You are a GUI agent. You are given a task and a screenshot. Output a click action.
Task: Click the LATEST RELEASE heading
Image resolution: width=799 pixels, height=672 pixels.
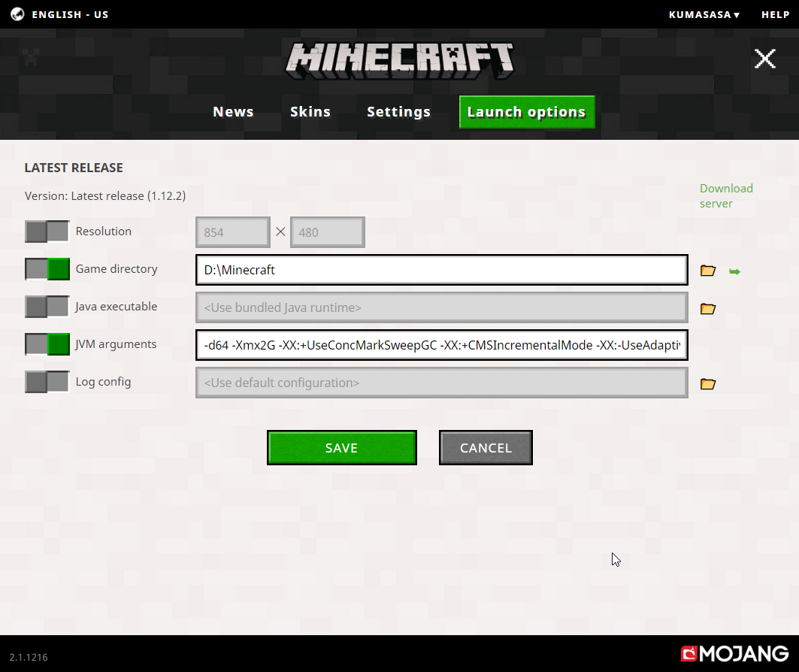tap(74, 168)
